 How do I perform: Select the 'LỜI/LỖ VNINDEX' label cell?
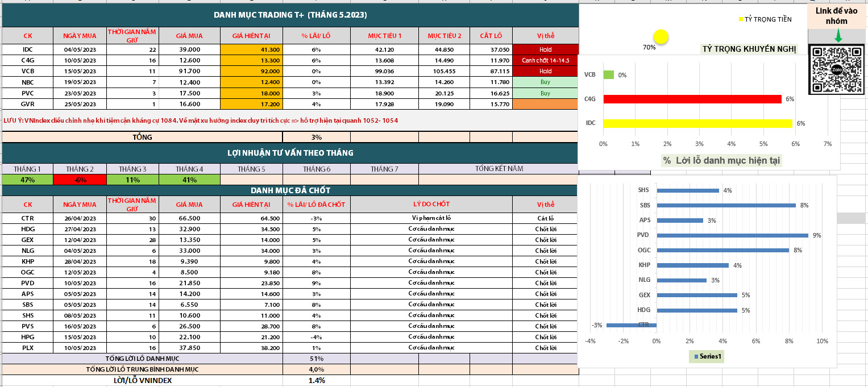[142, 380]
